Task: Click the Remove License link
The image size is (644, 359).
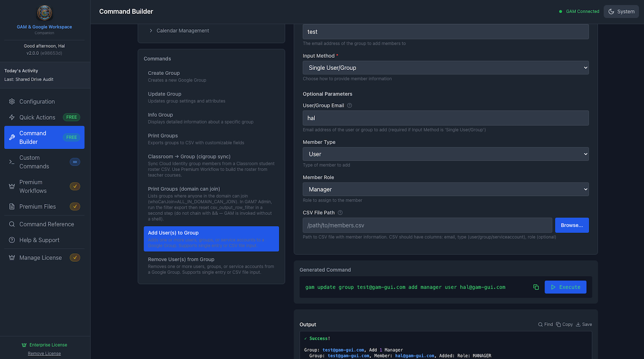Action: [x=44, y=353]
